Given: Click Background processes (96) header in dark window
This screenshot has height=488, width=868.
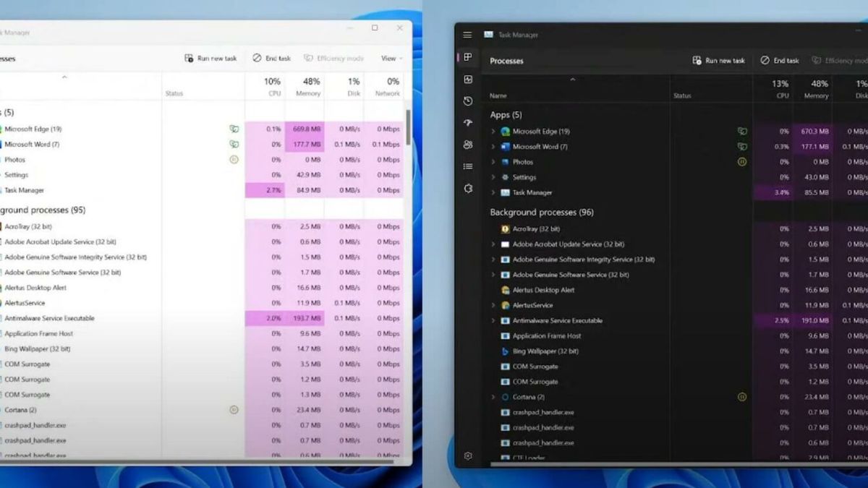Looking at the screenshot, I should click(542, 213).
